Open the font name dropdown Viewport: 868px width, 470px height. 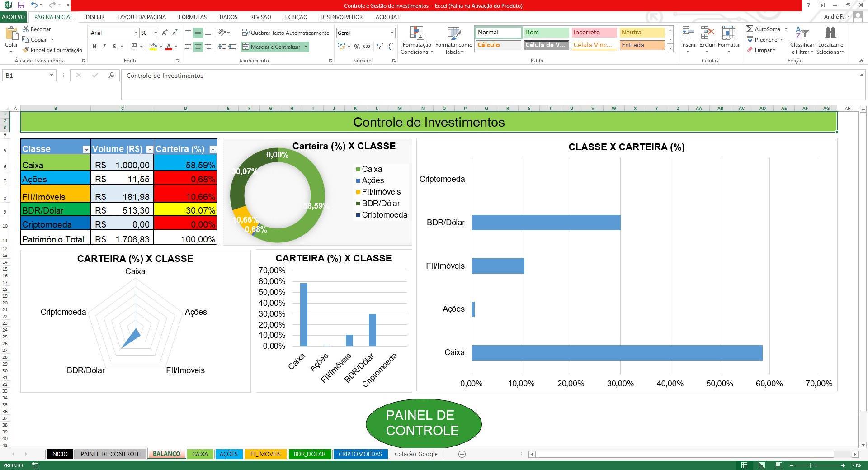click(136, 33)
